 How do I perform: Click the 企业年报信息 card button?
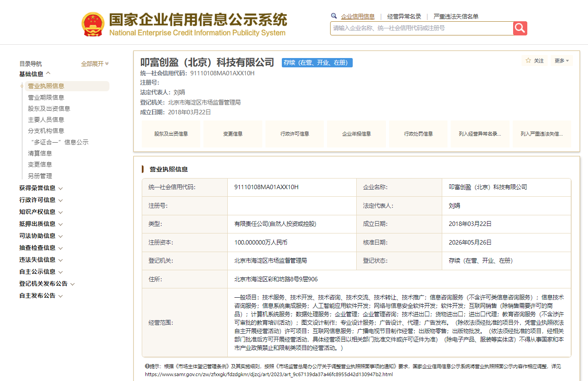coord(356,134)
